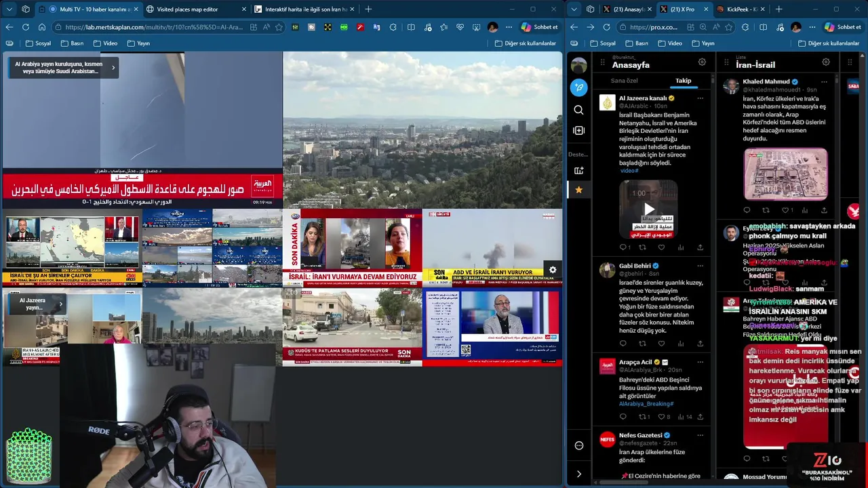This screenshot has height=488, width=868.
Task: Open more options on the Al Jazeera kanalı post
Action: (700, 98)
